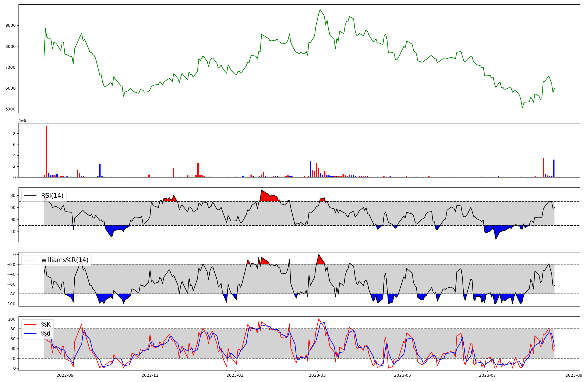Click the 2023-09 date tick label
Image resolution: width=588 pixels, height=382 pixels.
[x=574, y=375]
